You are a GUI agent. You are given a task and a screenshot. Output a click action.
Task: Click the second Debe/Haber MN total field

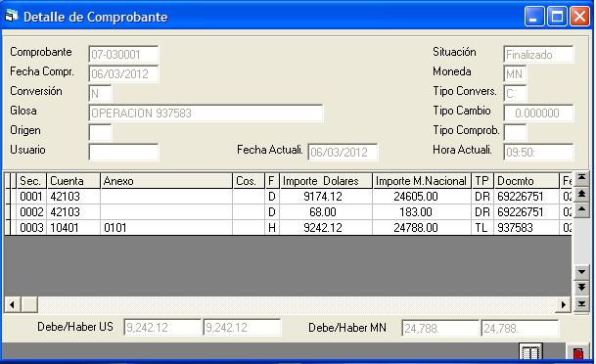point(520,328)
